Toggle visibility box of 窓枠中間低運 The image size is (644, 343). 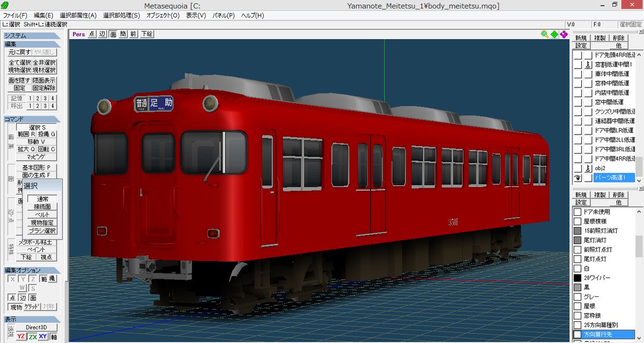pos(577,83)
